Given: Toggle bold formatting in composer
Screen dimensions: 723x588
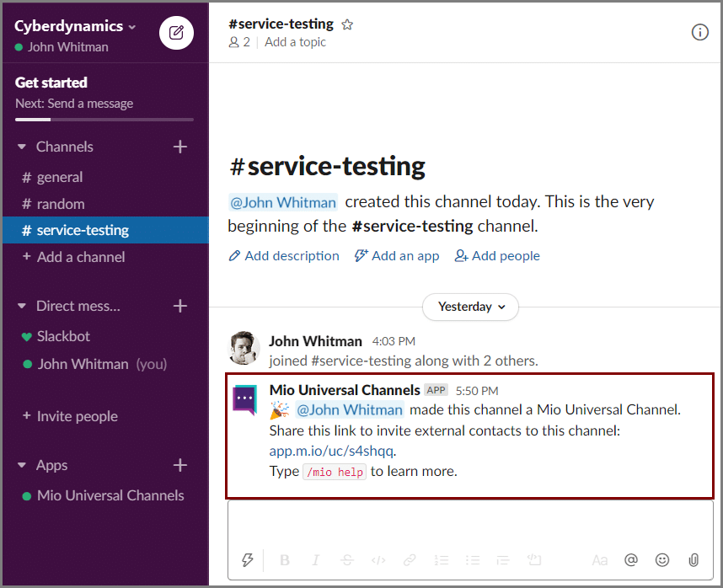Looking at the screenshot, I should tap(285, 560).
